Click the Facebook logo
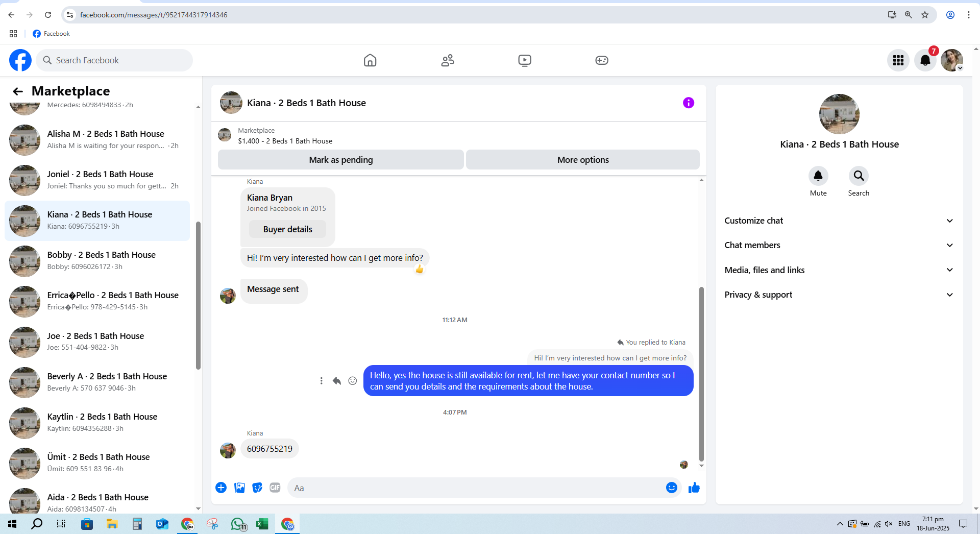This screenshot has width=980, height=534. pyautogui.click(x=20, y=60)
